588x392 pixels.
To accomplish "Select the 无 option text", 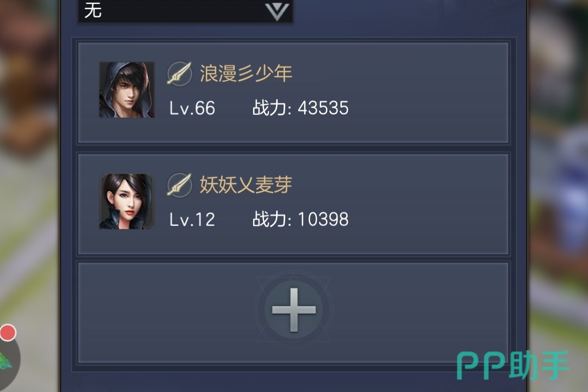I will pos(93,10).
